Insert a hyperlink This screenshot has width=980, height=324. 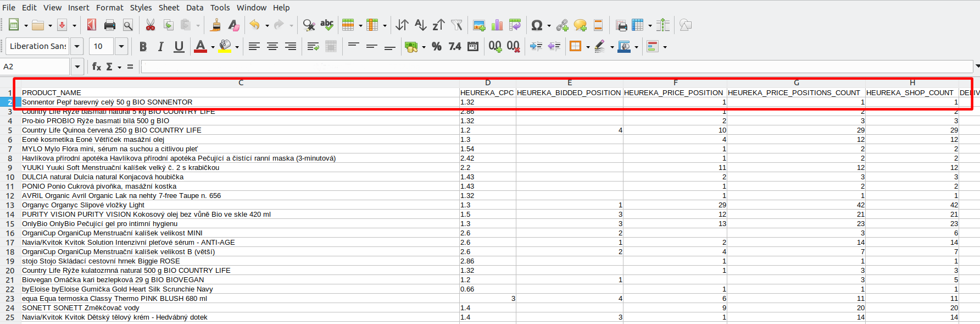[562, 25]
